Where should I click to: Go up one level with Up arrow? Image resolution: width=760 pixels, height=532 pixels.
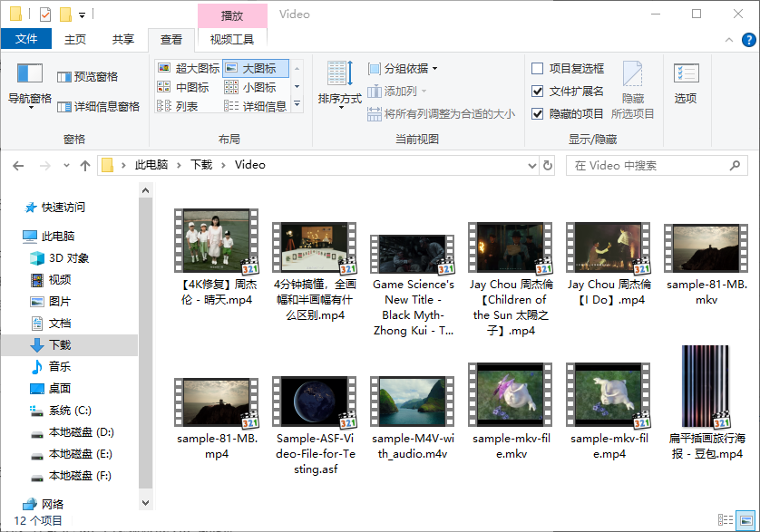[85, 166]
